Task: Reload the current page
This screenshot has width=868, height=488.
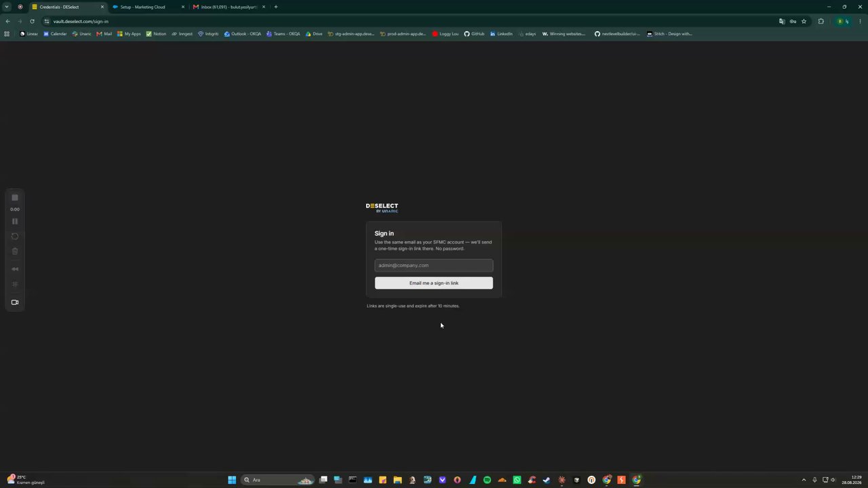Action: [x=32, y=21]
